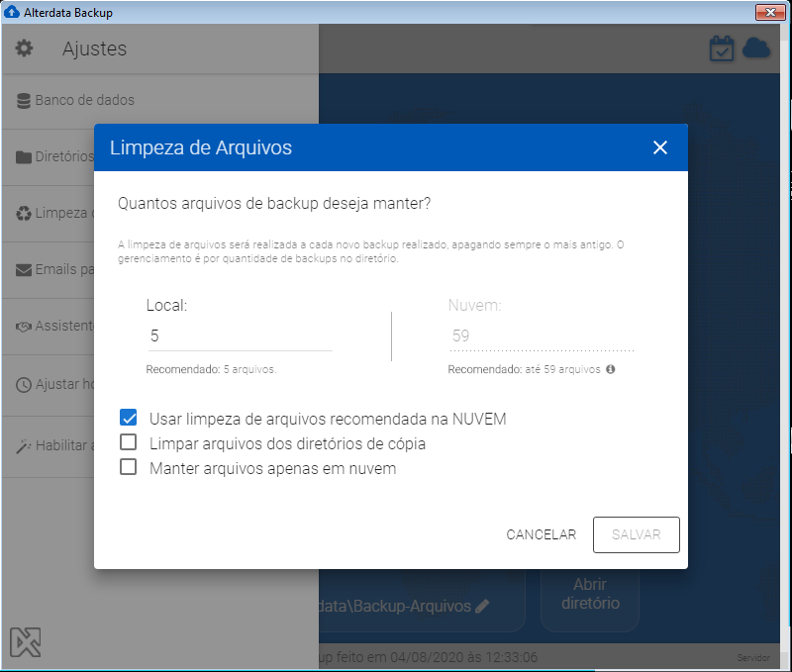This screenshot has height=672, width=792.
Task: Click the Abrir diretório button
Action: coord(590,594)
